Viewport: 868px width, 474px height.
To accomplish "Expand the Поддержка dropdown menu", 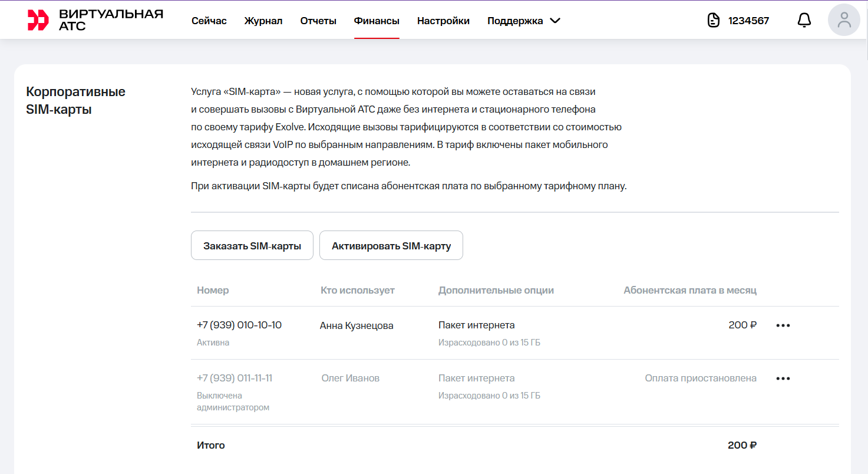I will coord(523,21).
